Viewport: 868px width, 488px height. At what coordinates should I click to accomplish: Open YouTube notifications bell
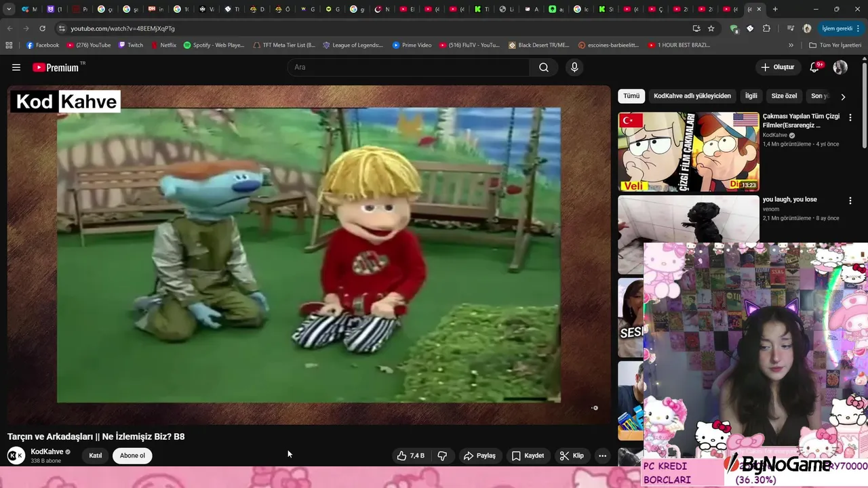[x=815, y=67]
